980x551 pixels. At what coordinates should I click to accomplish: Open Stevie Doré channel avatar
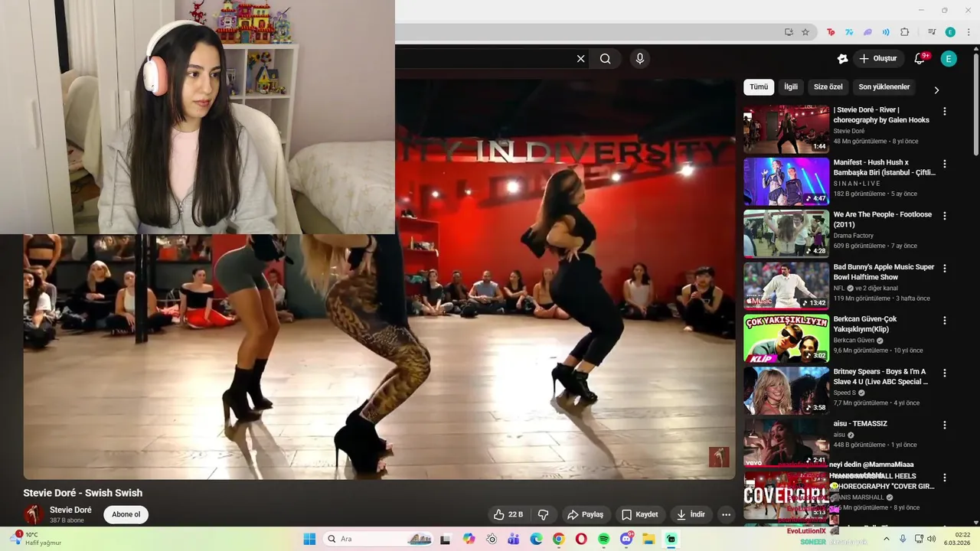(x=34, y=514)
